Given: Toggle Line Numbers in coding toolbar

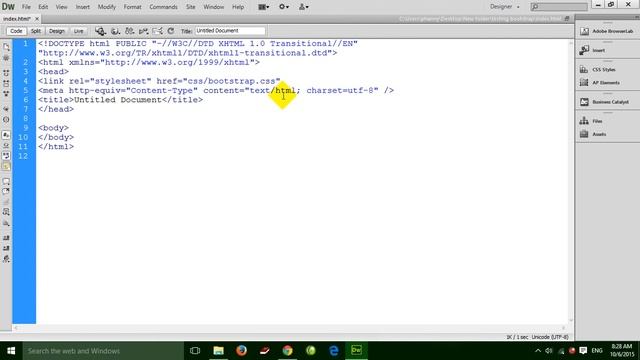Looking at the screenshot, I should pyautogui.click(x=6, y=135).
